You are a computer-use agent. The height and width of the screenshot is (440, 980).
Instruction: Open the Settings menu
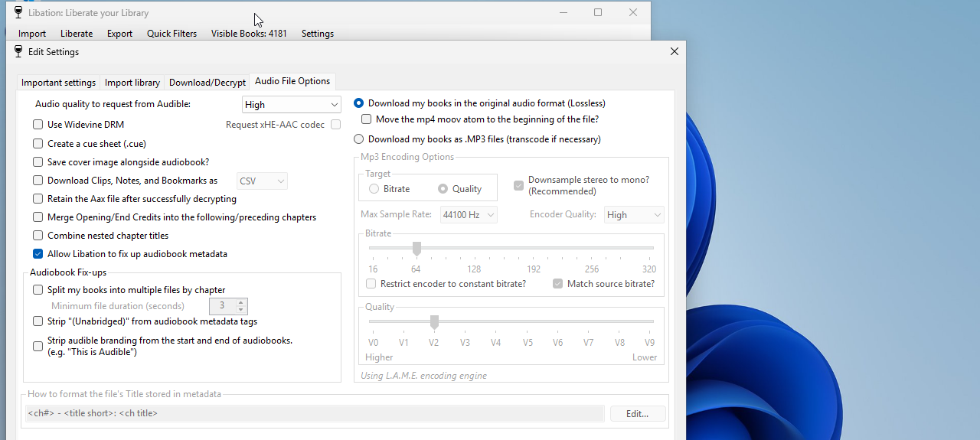click(317, 34)
